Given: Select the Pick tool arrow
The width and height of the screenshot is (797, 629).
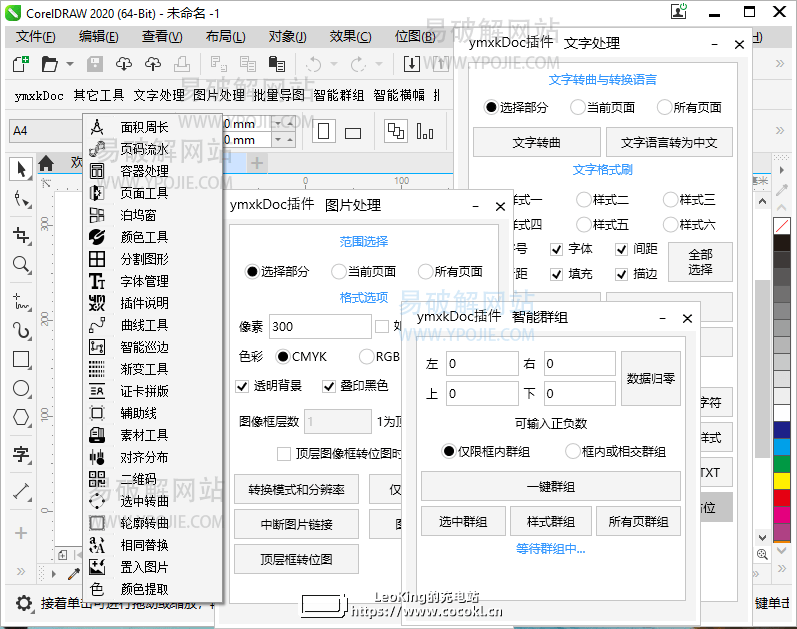Looking at the screenshot, I should [x=21, y=169].
